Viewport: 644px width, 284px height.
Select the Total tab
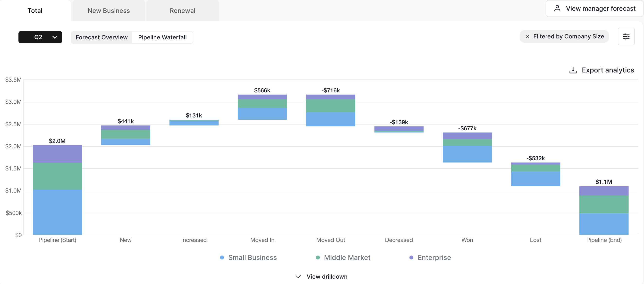pyautogui.click(x=35, y=11)
